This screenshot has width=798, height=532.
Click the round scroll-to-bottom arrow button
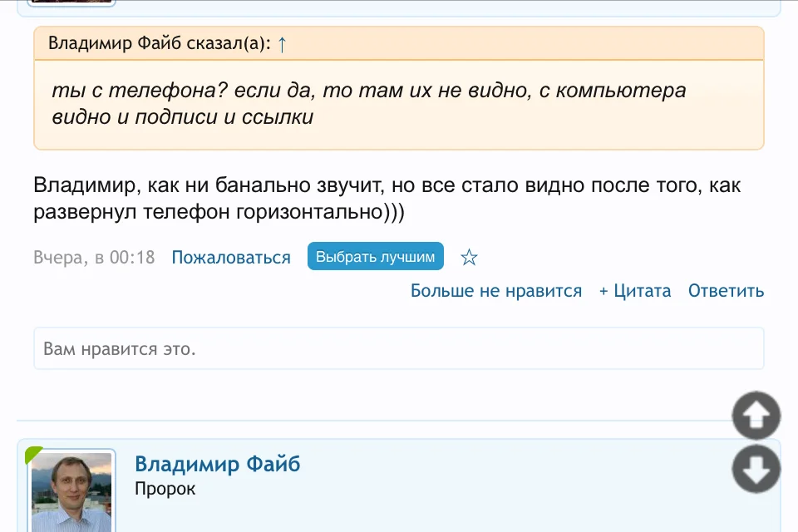[756, 469]
